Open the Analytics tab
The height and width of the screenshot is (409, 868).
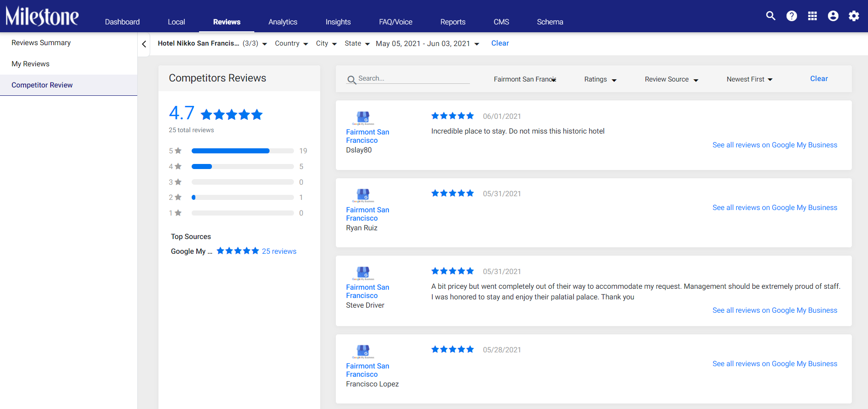(x=283, y=22)
